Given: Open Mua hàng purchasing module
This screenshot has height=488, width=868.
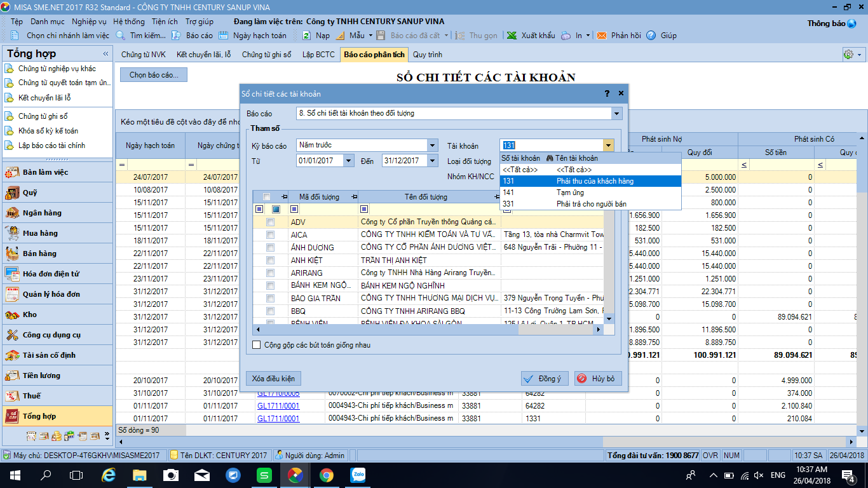Looking at the screenshot, I should (x=57, y=233).
